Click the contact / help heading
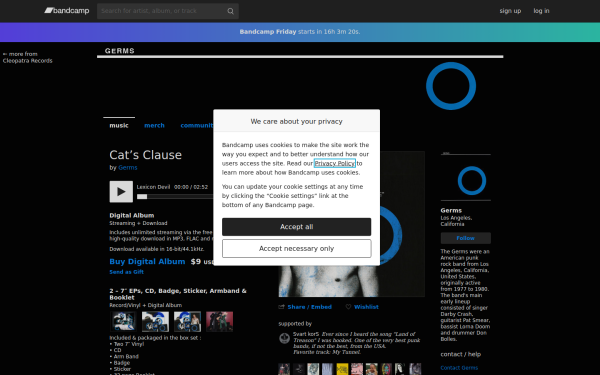 tap(461, 354)
